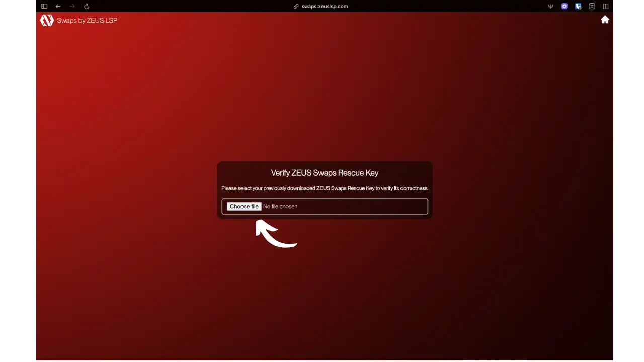Toggle the split view icon

coord(605,7)
